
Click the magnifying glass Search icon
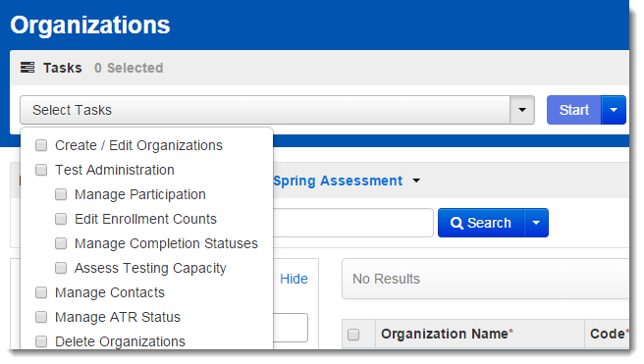click(456, 223)
